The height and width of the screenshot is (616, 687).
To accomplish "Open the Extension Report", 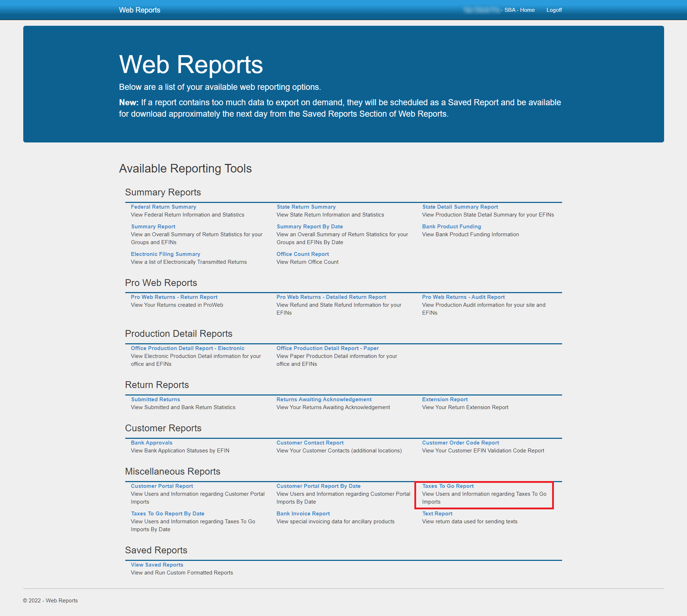I will [445, 399].
